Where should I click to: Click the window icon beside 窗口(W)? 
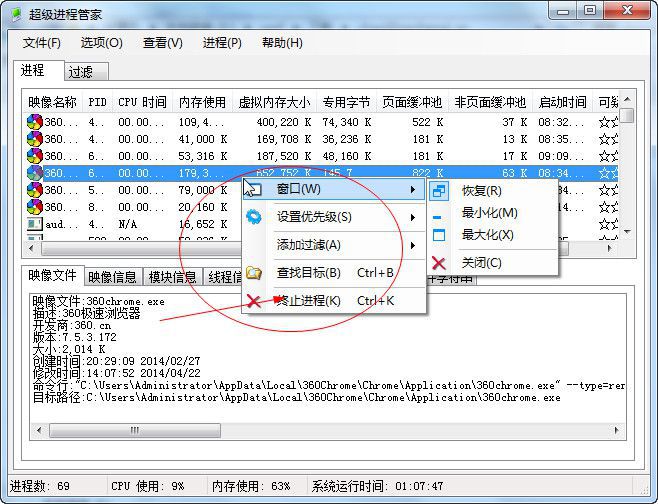click(253, 189)
